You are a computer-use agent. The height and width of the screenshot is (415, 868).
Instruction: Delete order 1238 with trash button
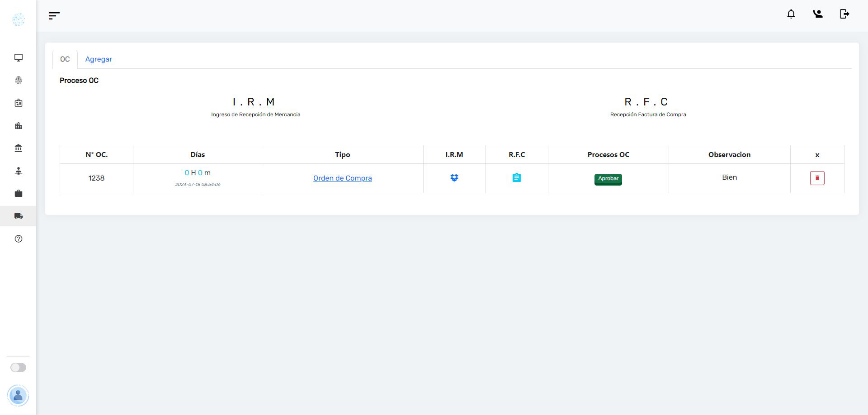coord(817,178)
